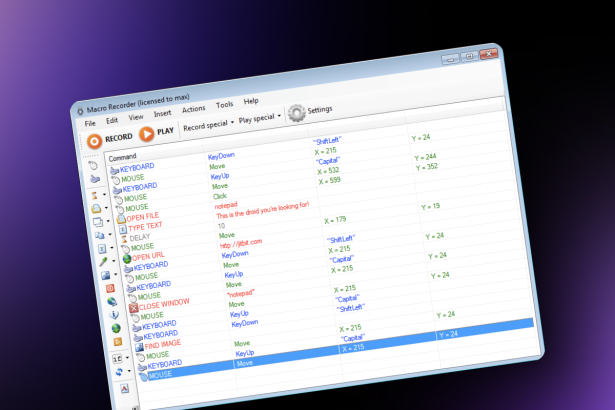
Task: Click the red X icon on the CLOSE WINDOW row
Action: [133, 308]
